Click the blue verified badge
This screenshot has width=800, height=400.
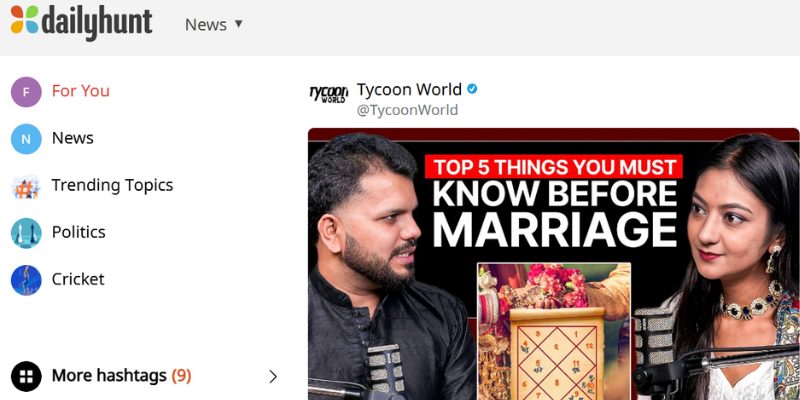pyautogui.click(x=472, y=89)
